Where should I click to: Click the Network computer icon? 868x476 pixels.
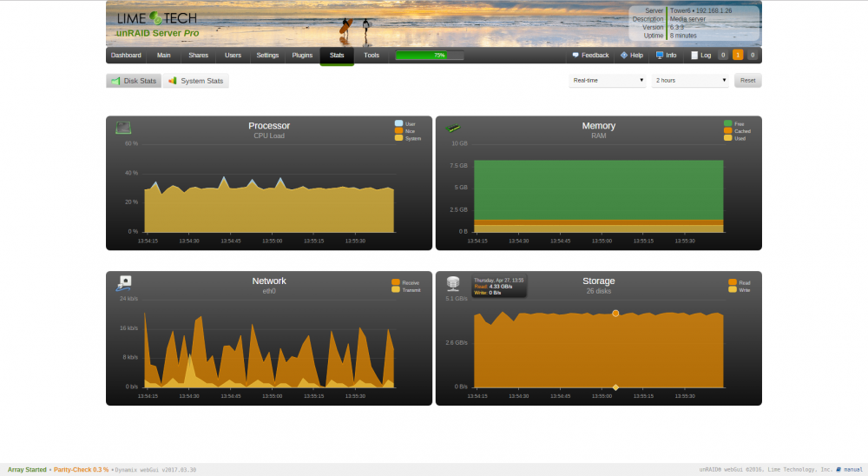click(x=123, y=283)
